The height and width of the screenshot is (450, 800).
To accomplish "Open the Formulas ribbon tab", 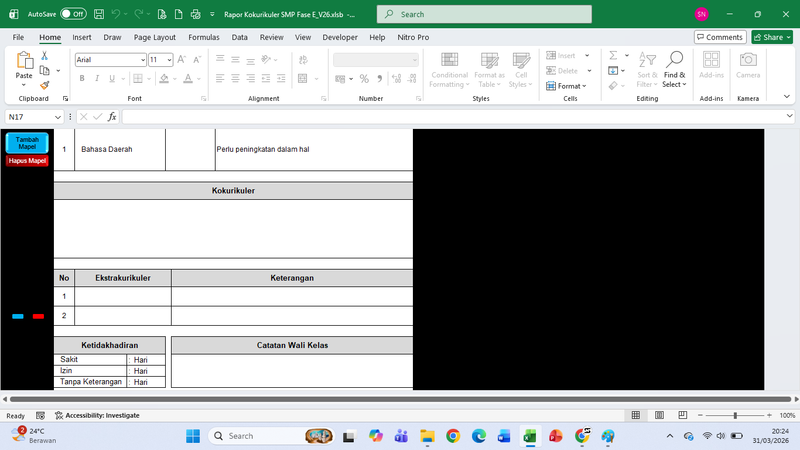I will click(x=203, y=37).
